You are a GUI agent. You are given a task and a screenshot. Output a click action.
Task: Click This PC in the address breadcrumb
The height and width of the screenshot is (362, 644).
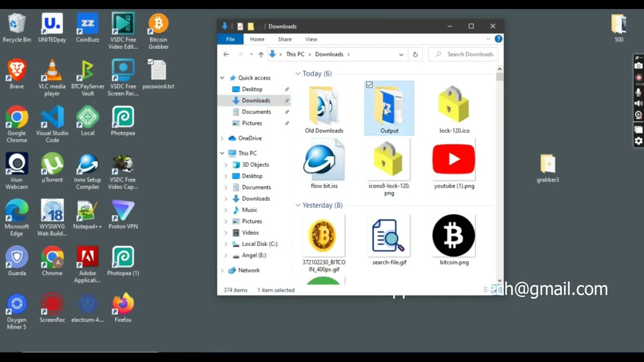[x=295, y=54]
